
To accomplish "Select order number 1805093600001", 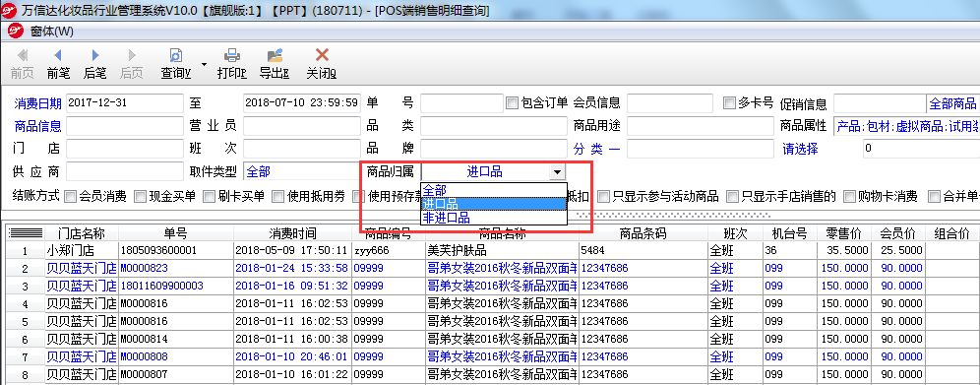I will tap(175, 251).
